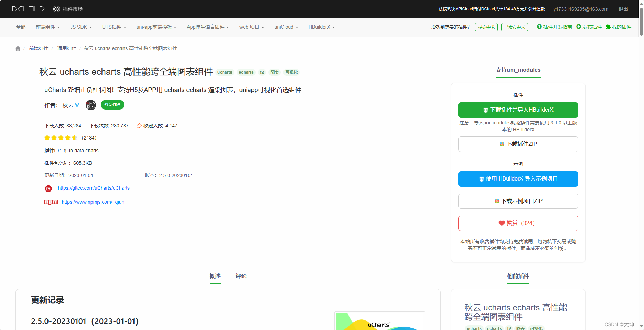644x330 pixels.
Task: Click the 赞赏 (324) button
Action: 518,223
